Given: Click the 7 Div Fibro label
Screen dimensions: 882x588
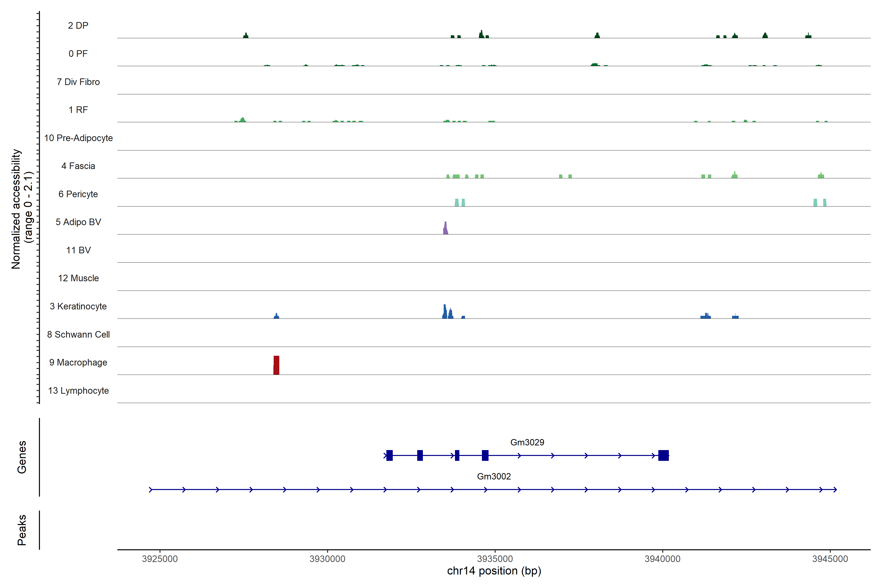Looking at the screenshot, I should point(78,82).
